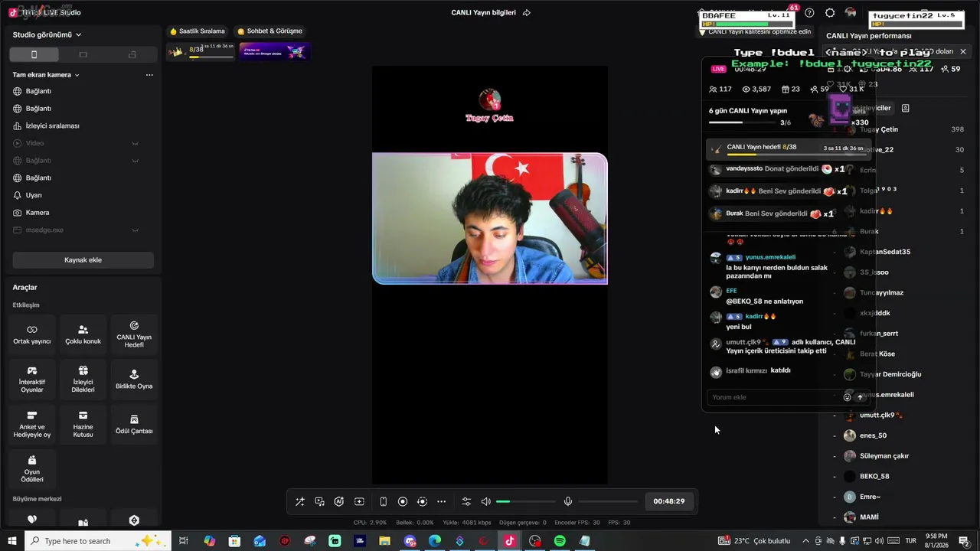Open the audio mixer settings icon

click(x=466, y=501)
